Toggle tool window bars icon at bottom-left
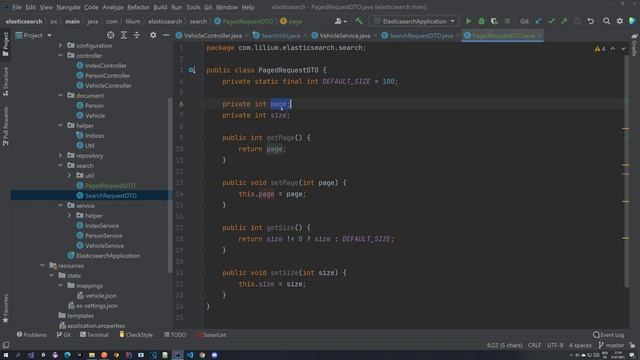Image resolution: width=640 pixels, height=360 pixels. (x=6, y=345)
